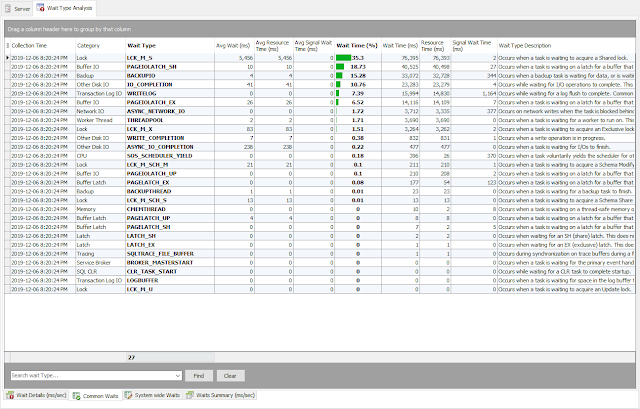Open the Waits Summary (ms/sec) tab
The image size is (640, 409).
pos(220,395)
